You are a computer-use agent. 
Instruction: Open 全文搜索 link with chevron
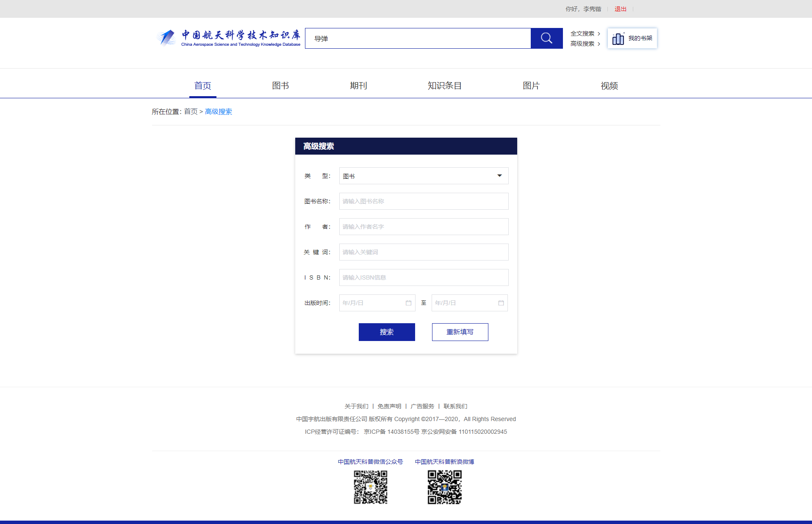pyautogui.click(x=585, y=33)
